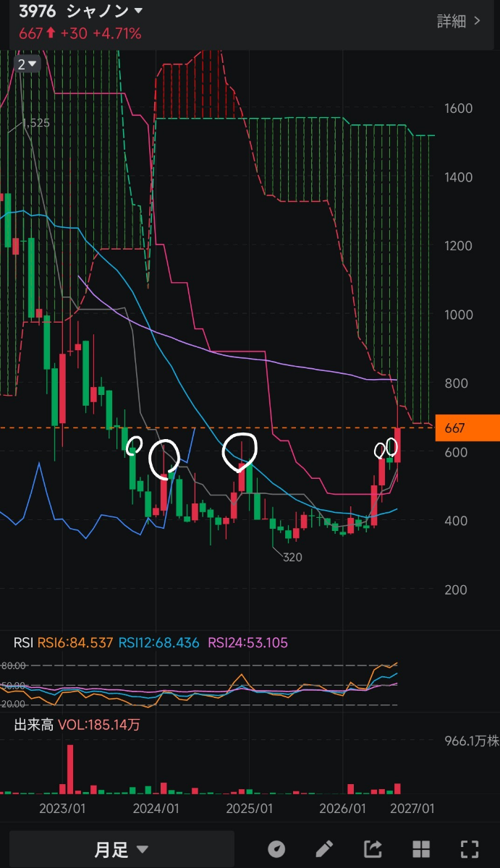Click the orange 667 current price tag
Image resolution: width=500 pixels, height=868 pixels.
pos(467,428)
